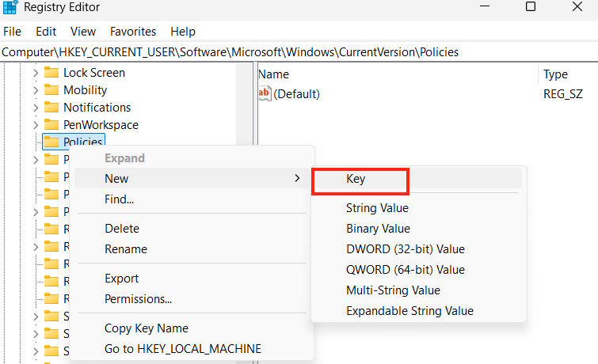The image size is (598, 364).
Task: Expand the Notifications tree node
Action: 36,108
